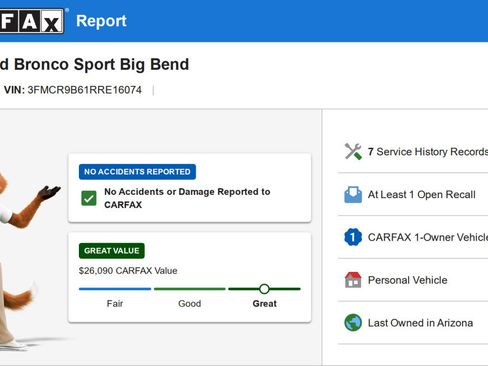Click the Great label
488x366 pixels.
click(x=265, y=304)
